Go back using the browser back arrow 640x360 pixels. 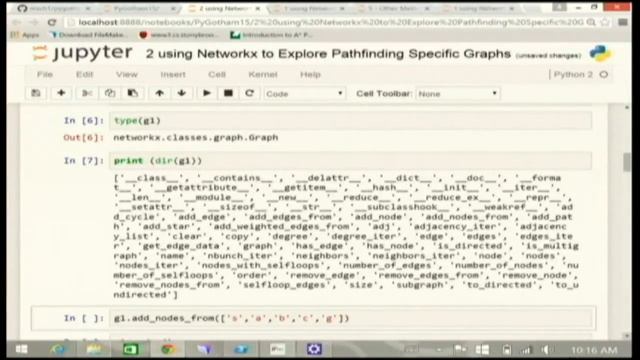(x=16, y=22)
